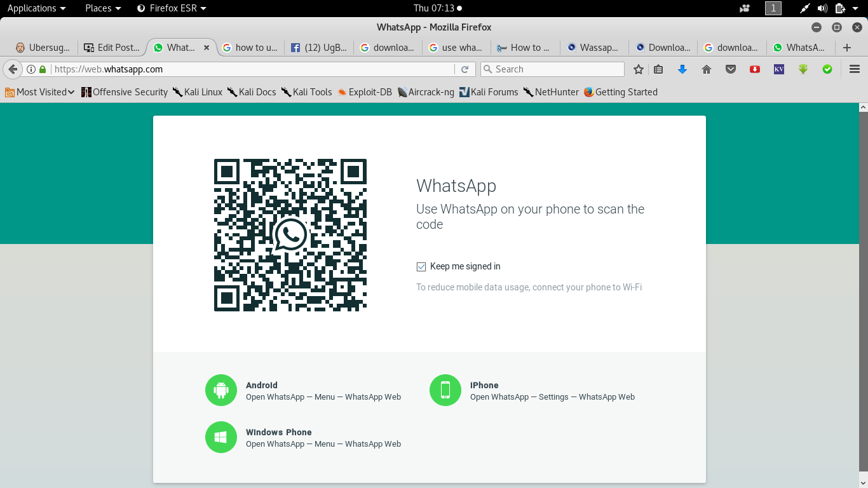Screen dimensions: 868x488
Task: Click the Home toolbar icon
Action: [x=707, y=69]
